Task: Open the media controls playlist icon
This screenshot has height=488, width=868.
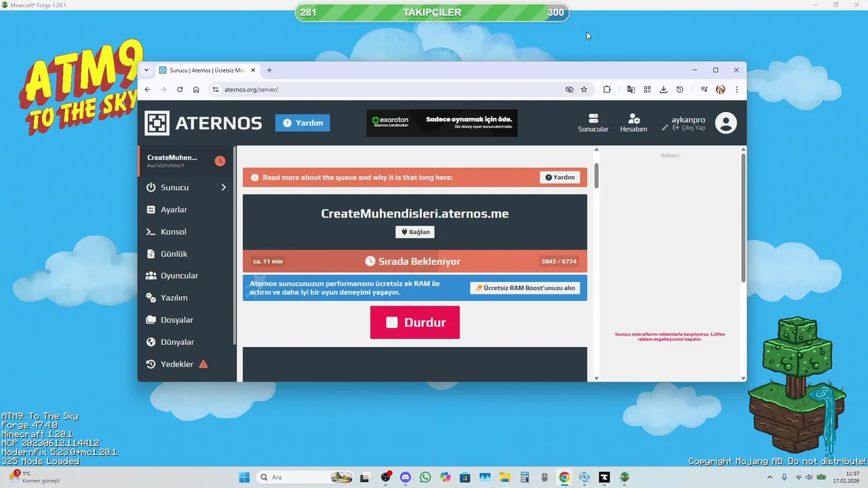Action: point(704,89)
